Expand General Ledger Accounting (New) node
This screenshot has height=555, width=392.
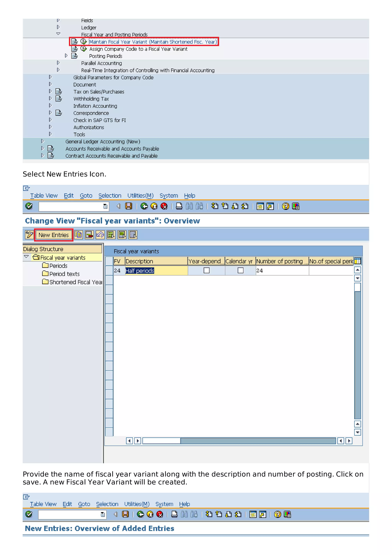click(x=42, y=141)
